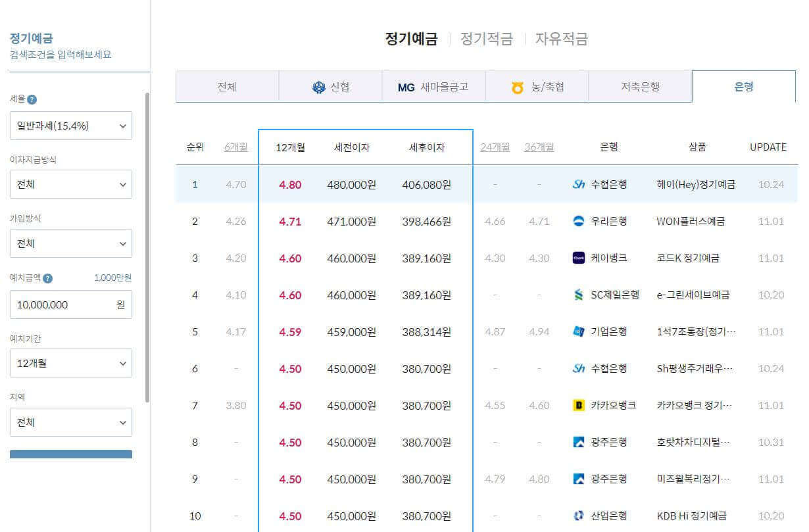
Task: Open the 지역 region dropdown
Action: (70, 422)
